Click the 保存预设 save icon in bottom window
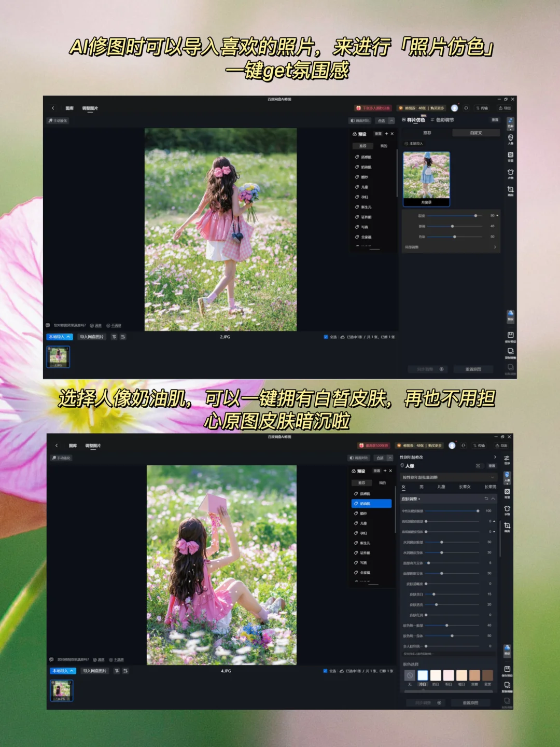The image size is (560, 747). pos(507,671)
